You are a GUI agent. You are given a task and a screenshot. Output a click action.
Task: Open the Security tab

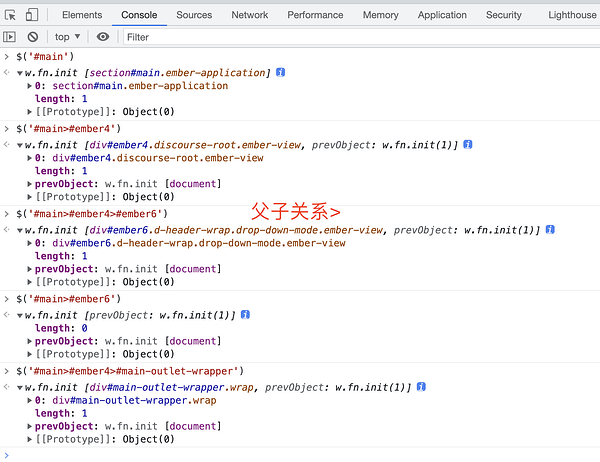tap(504, 15)
